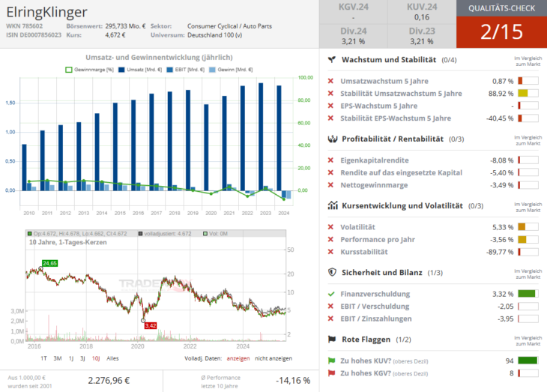Click the red flag beside Zu hohes KGV?
The width and height of the screenshot is (547, 392).
(x=331, y=373)
